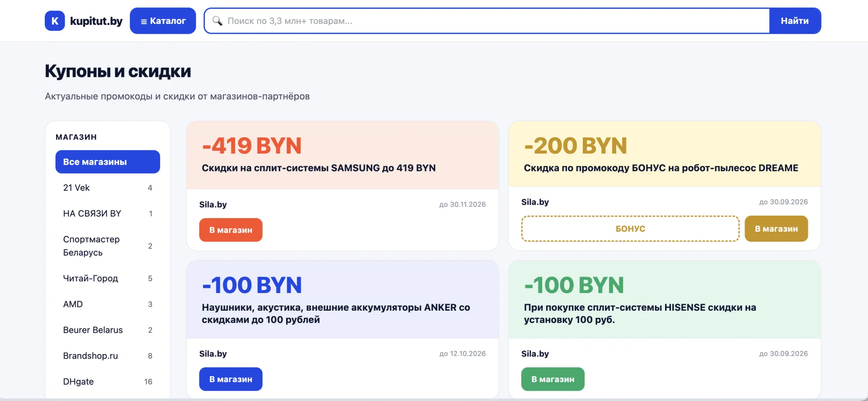This screenshot has height=401, width=868.
Task: Focus the product search input field
Action: click(x=487, y=21)
